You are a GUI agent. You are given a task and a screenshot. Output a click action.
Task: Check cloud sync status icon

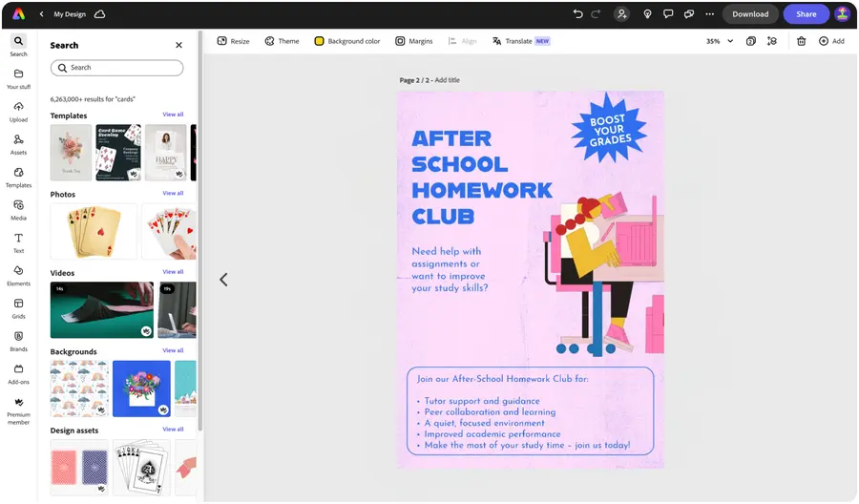(99, 14)
